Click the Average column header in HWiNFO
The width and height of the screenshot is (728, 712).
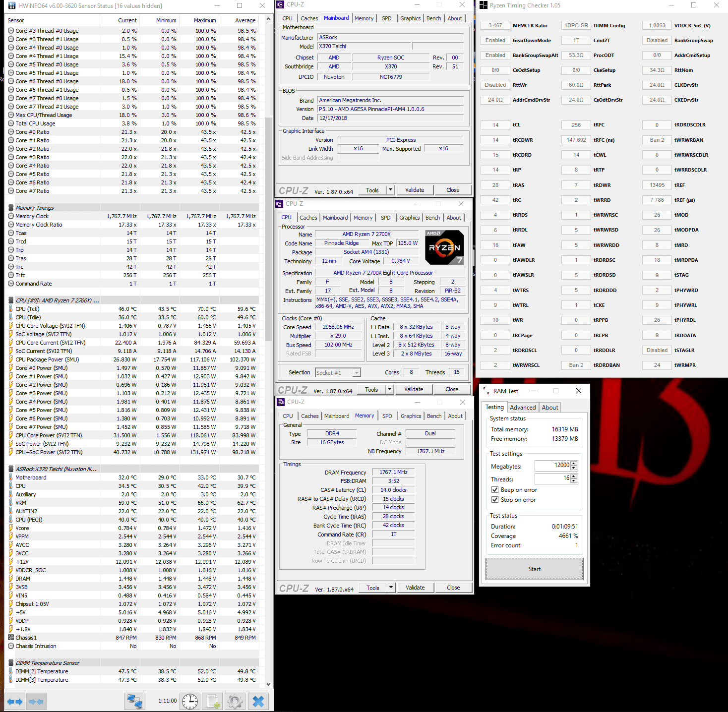point(239,20)
